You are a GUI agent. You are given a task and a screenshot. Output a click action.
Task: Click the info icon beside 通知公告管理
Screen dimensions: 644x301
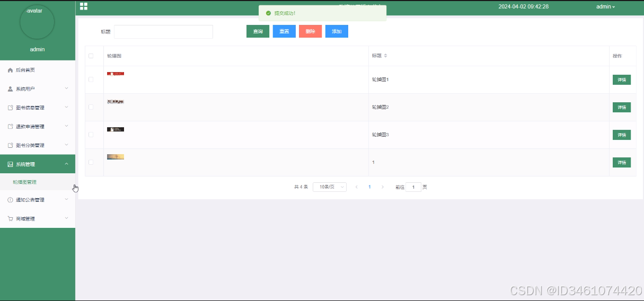(10, 200)
